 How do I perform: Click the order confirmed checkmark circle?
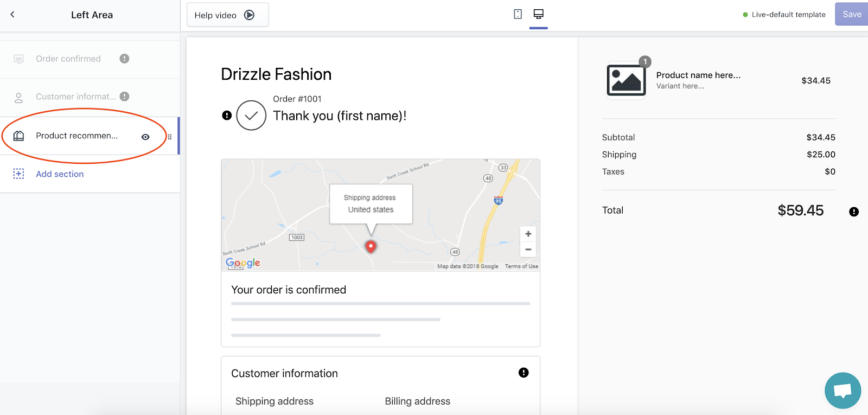coord(251,115)
